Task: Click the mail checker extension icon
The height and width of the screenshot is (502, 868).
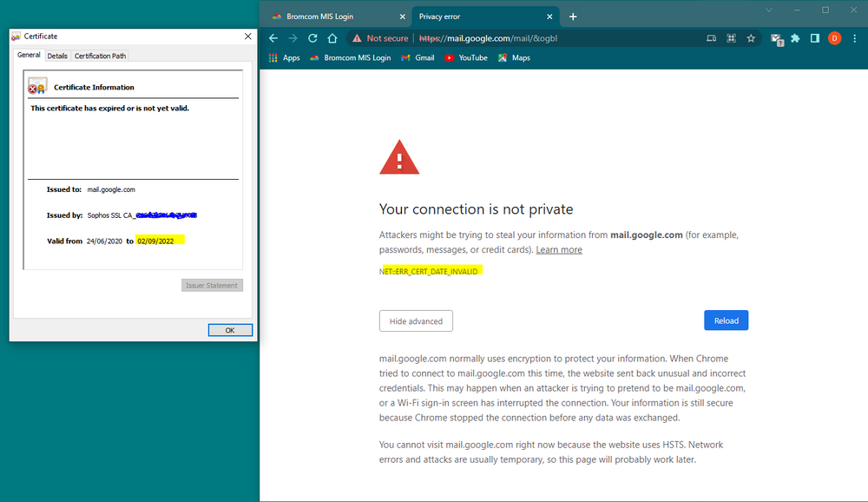Action: coord(777,39)
